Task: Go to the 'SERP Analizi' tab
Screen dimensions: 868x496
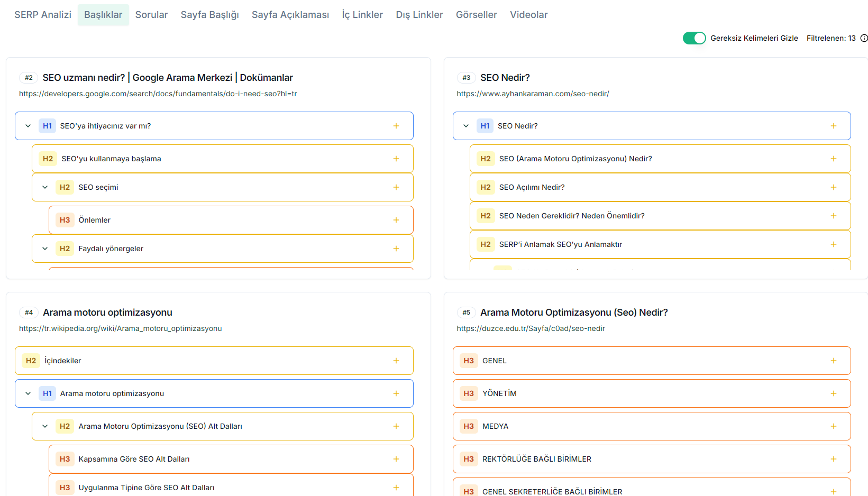Action: 43,15
